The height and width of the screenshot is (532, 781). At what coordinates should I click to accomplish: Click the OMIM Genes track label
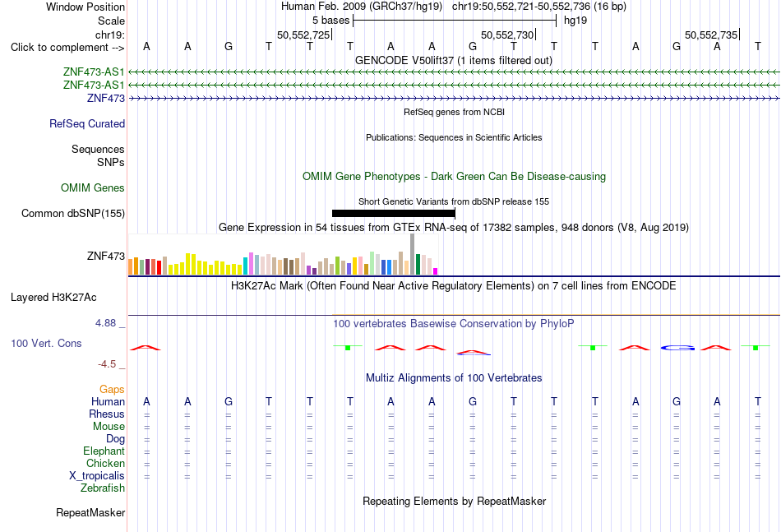pos(93,187)
